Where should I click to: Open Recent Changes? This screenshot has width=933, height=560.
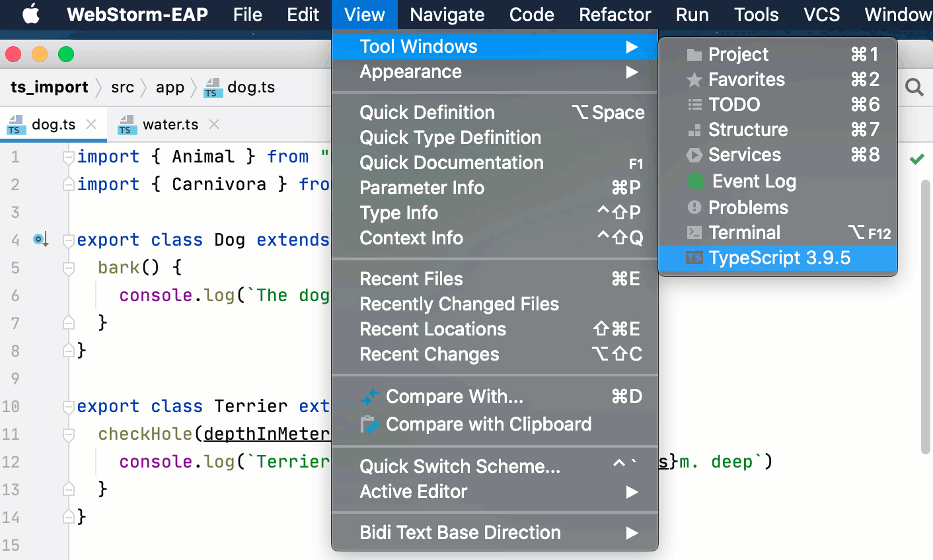495,354
